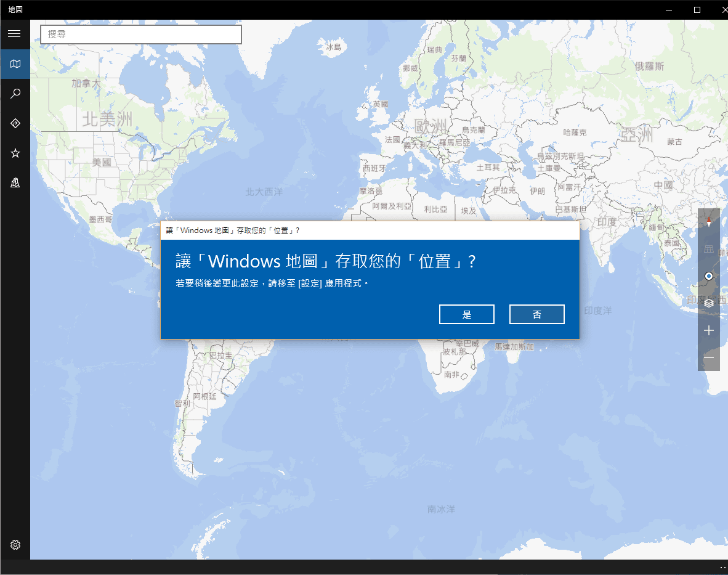This screenshot has width=728, height=575.
Task: Open the map layers view control
Action: click(708, 303)
